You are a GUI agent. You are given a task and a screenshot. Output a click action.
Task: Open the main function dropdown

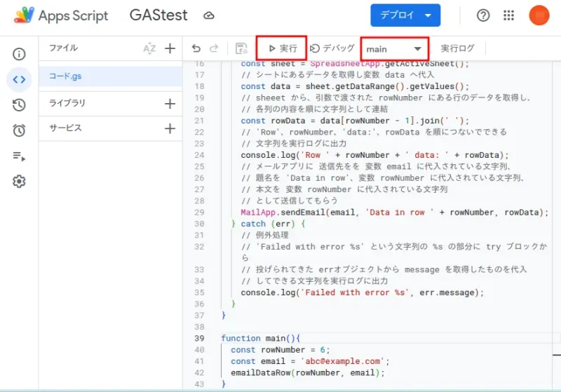395,48
